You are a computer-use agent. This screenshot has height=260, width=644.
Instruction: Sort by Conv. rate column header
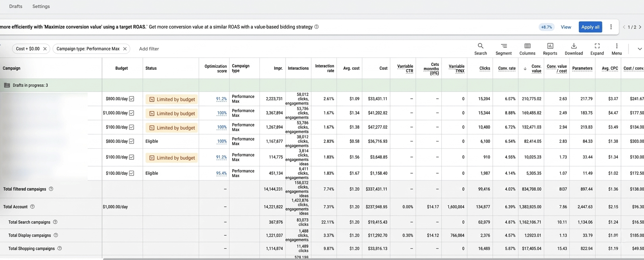[x=507, y=68]
